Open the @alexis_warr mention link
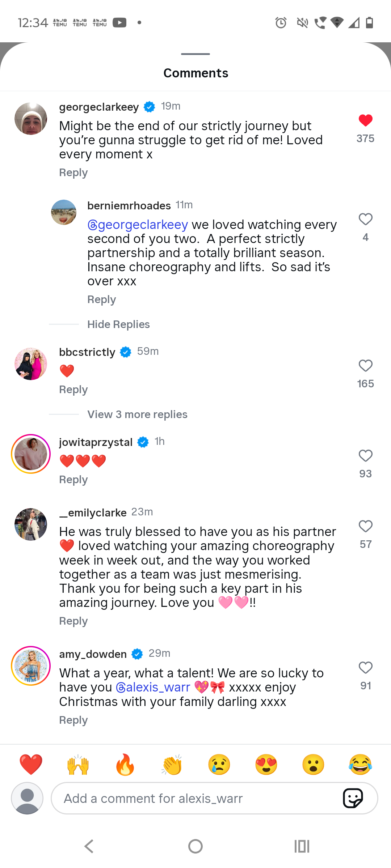Image resolution: width=391 pixels, height=868 pixels. tap(153, 687)
